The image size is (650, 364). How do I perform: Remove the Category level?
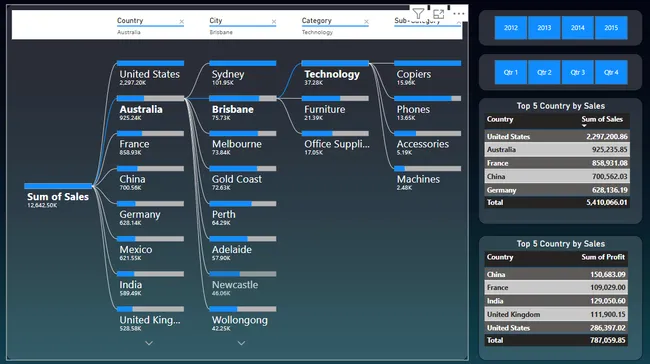(x=366, y=22)
